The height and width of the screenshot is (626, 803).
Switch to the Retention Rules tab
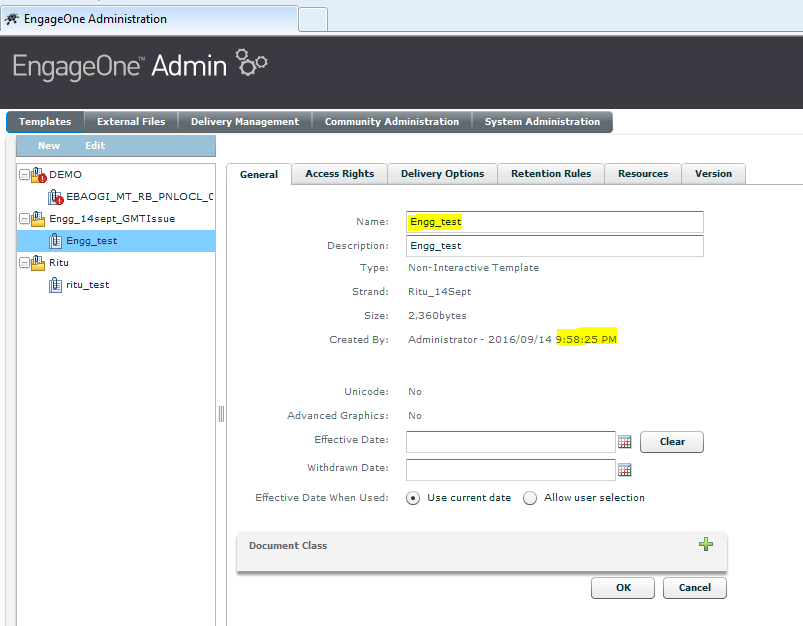(551, 174)
